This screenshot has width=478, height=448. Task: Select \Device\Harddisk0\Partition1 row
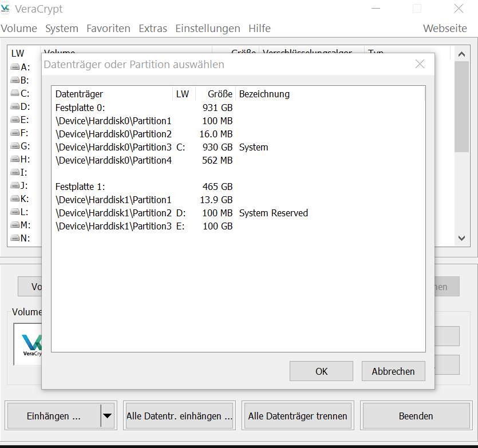tap(238, 121)
